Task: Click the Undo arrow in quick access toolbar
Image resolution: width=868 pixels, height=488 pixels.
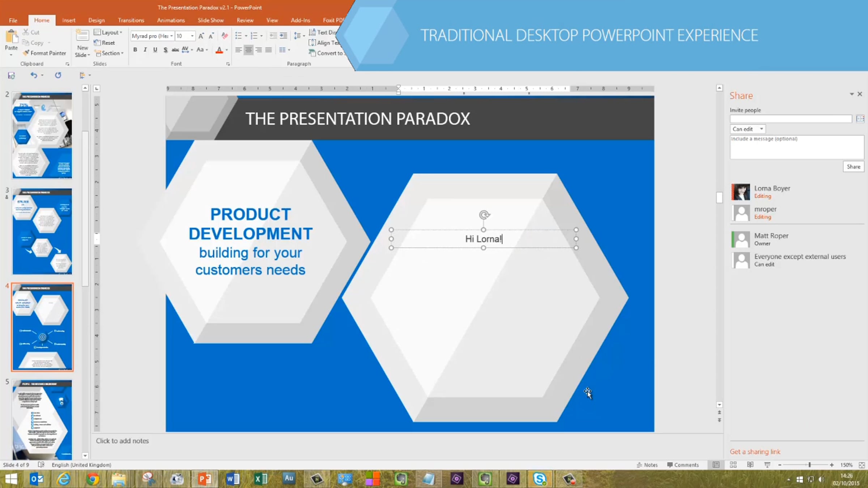Action: click(34, 75)
